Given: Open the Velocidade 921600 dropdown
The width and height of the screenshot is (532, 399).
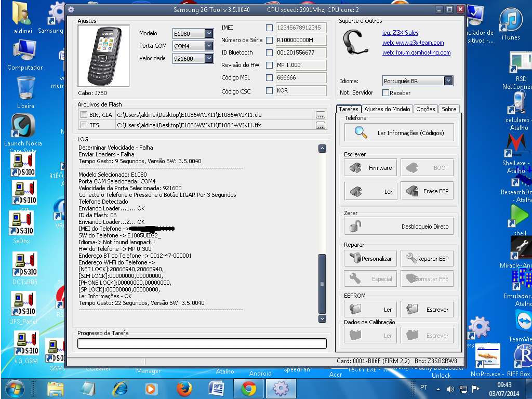Looking at the screenshot, I should click(209, 58).
